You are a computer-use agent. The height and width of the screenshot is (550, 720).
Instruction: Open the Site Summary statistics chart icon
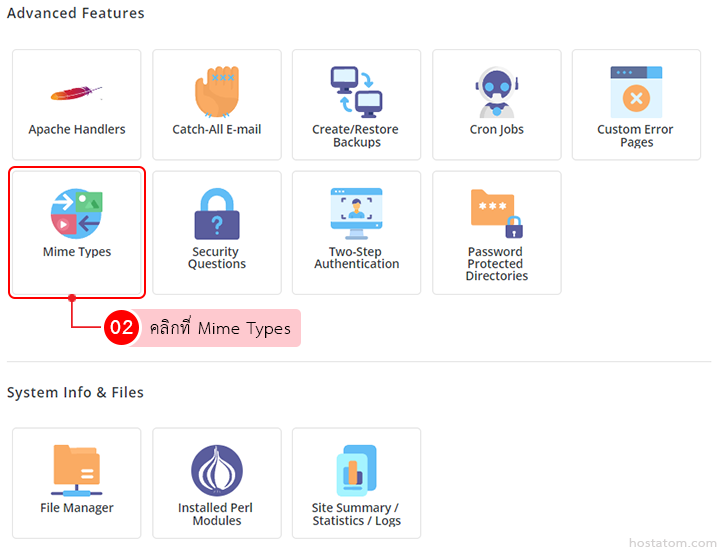click(357, 470)
